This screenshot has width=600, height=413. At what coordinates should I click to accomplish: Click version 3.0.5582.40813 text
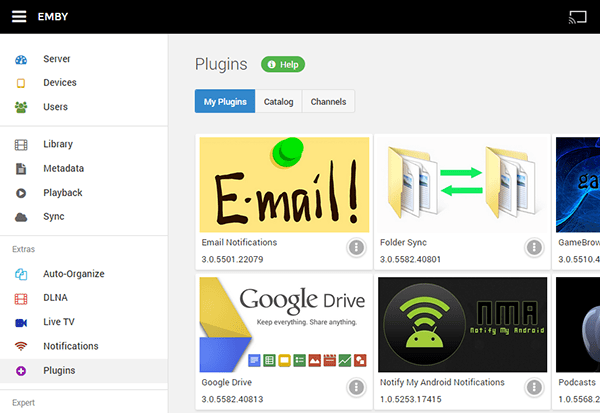(x=232, y=400)
